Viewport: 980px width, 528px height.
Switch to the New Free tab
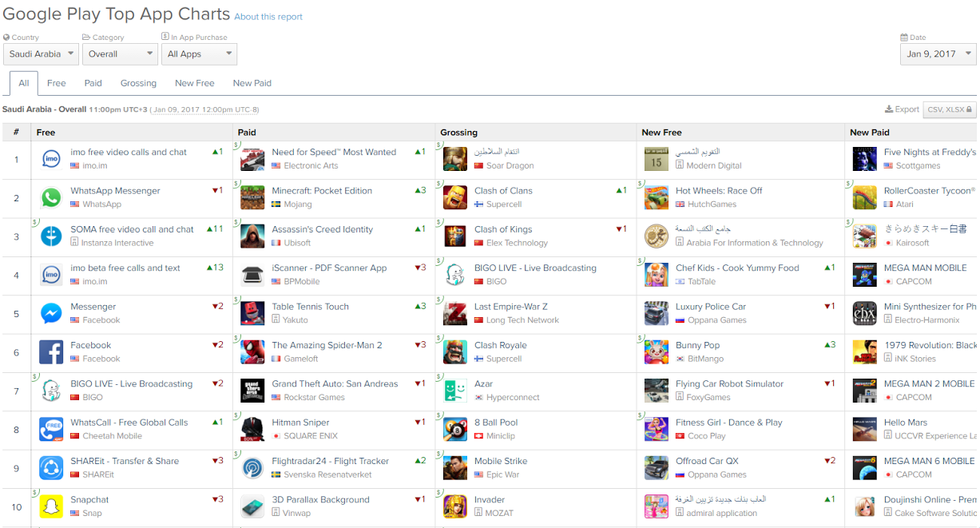[x=195, y=83]
